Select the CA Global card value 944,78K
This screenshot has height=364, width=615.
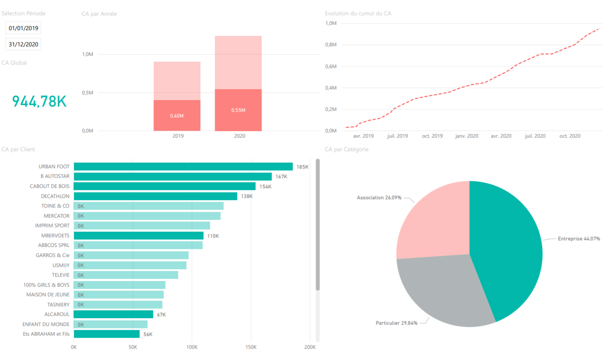point(39,101)
